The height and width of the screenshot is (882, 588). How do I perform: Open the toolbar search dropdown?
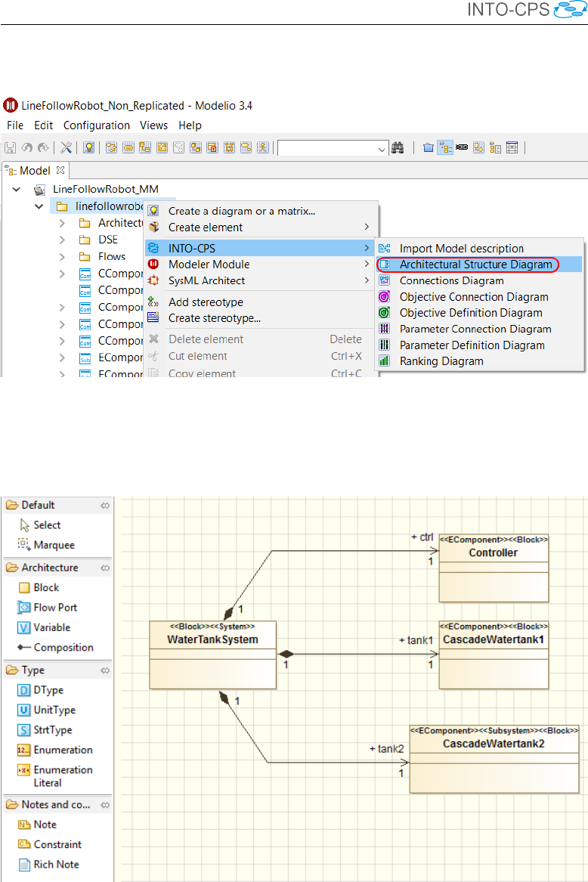pos(382,149)
